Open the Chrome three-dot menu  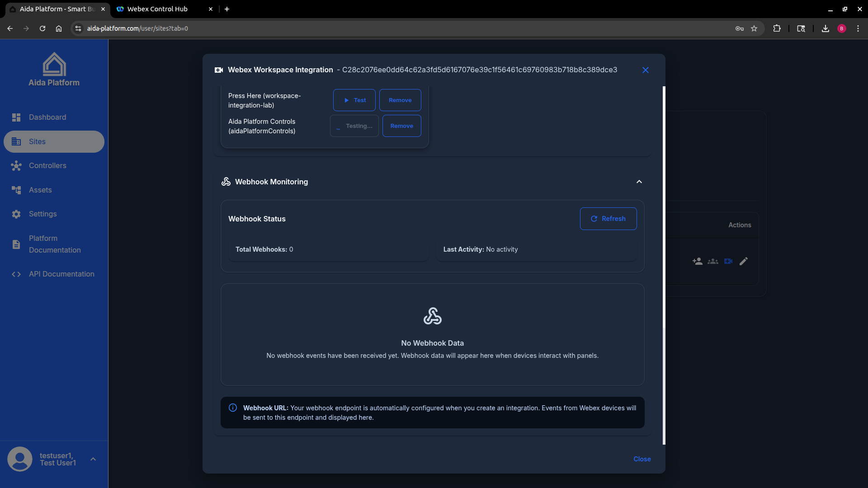pyautogui.click(x=859, y=28)
